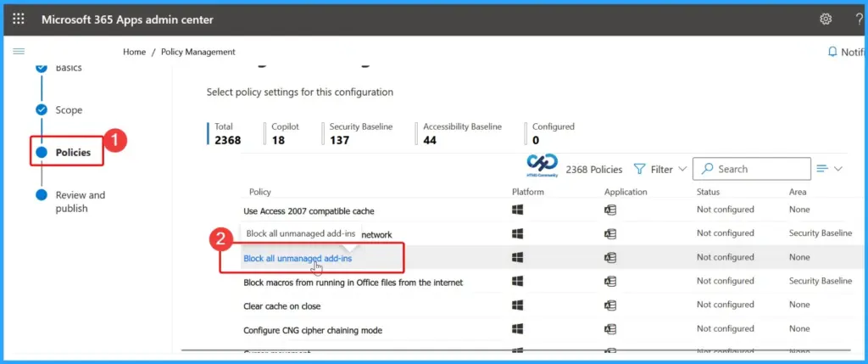Click Access app icon in Block all unmanaged add-ins row

(610, 258)
